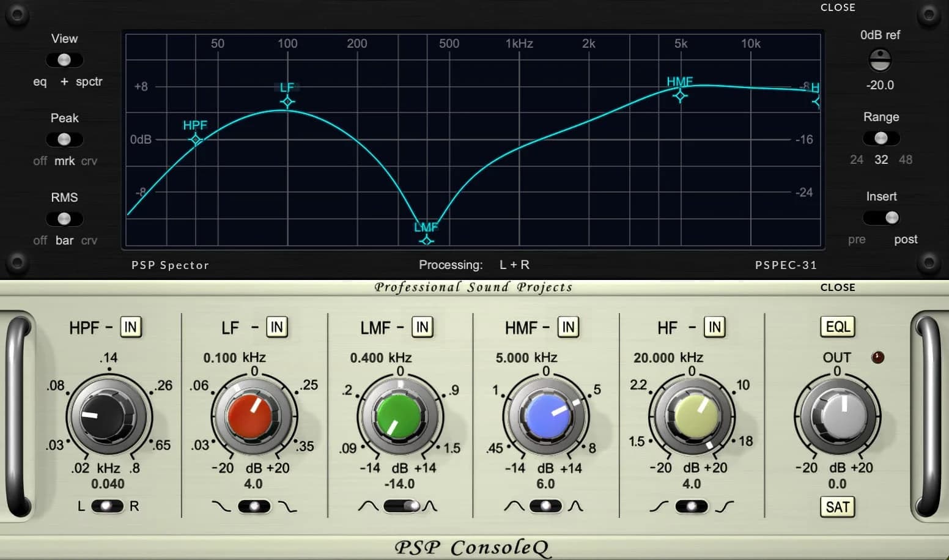949x560 pixels.
Task: Click the green LMF gain knob
Action: (x=398, y=418)
